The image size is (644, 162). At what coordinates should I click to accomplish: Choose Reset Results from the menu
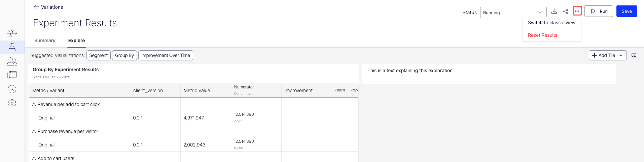[542, 35]
